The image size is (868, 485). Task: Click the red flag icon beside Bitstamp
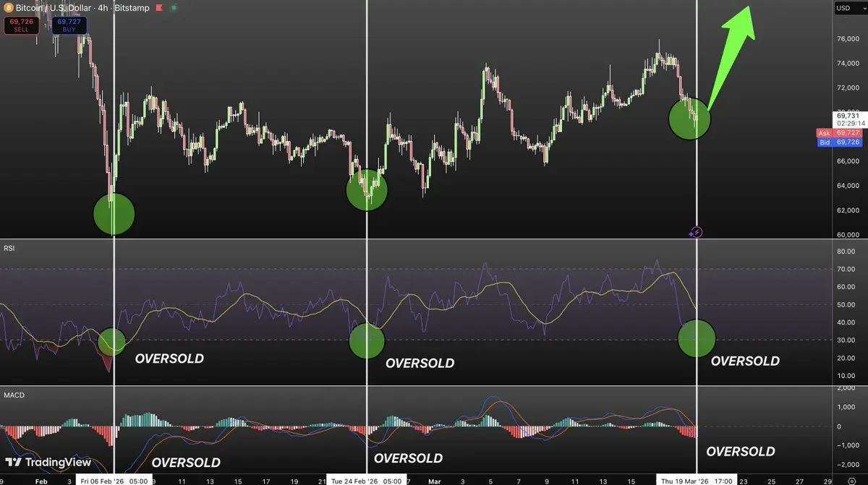coord(158,7)
